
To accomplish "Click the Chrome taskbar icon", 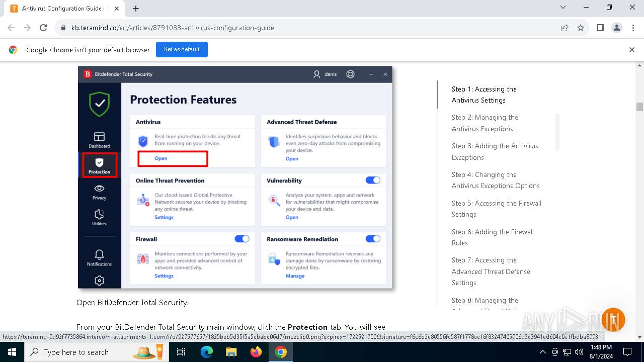I will pos(281,352).
